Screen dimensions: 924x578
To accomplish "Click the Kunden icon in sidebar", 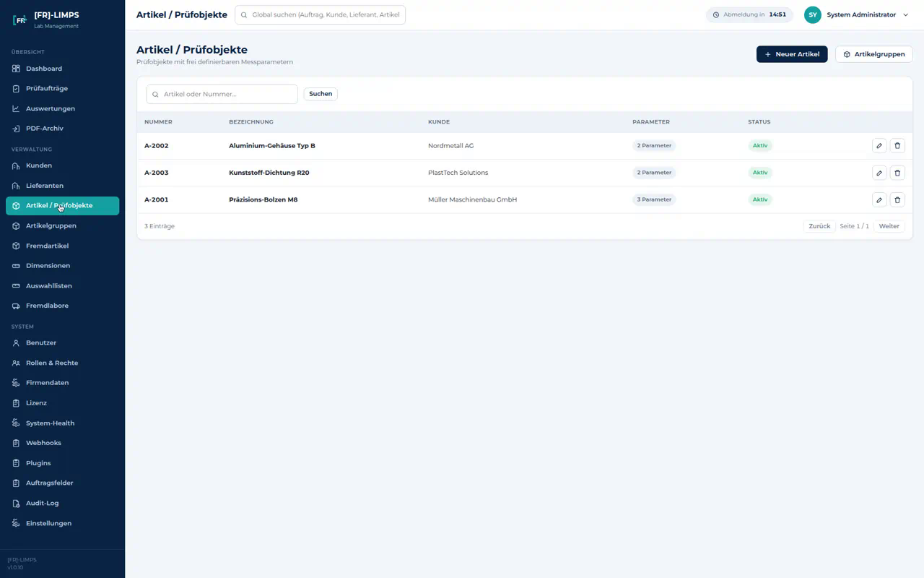I will [x=16, y=165].
